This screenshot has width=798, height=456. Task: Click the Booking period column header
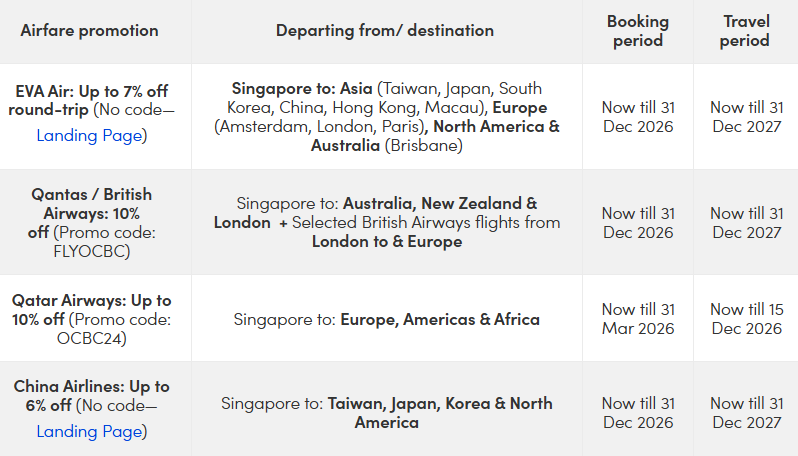(638, 31)
